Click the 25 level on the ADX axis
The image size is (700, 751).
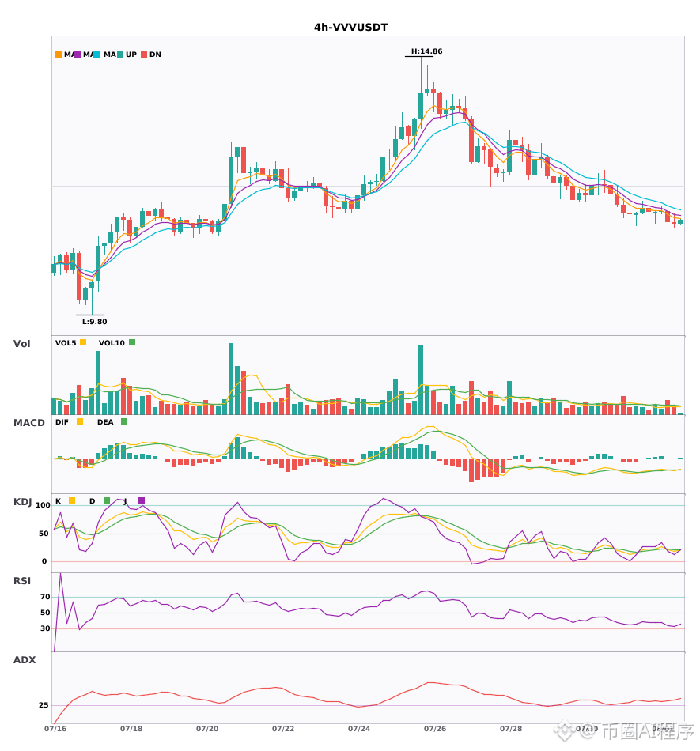pyautogui.click(x=44, y=705)
